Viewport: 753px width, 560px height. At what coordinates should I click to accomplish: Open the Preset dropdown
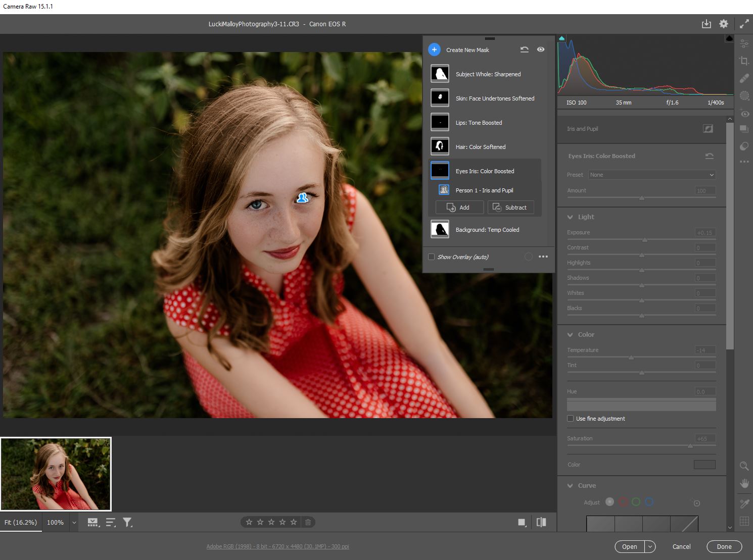point(652,175)
